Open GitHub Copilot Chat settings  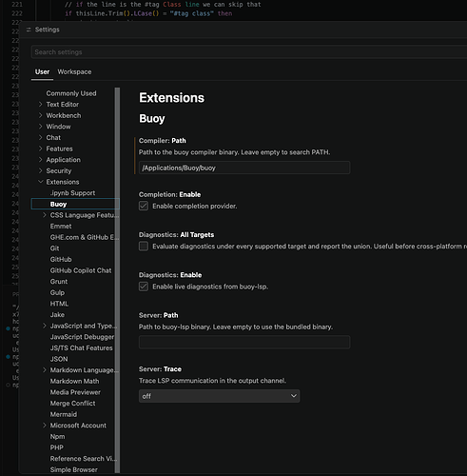click(x=81, y=270)
